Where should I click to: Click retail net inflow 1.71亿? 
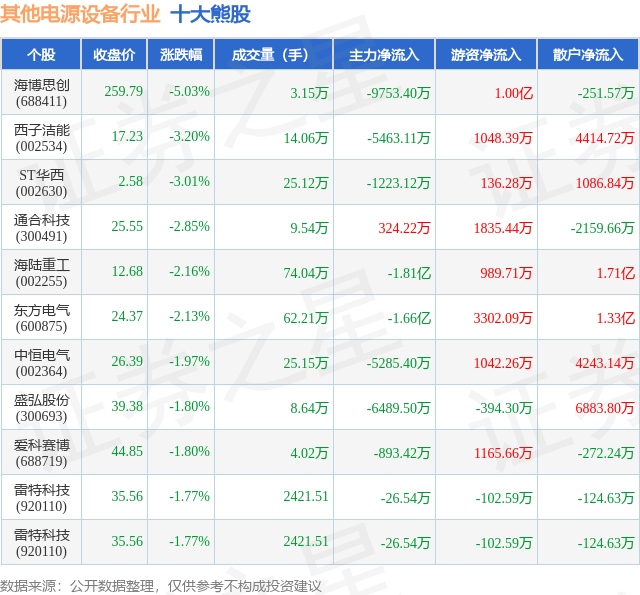616,273
